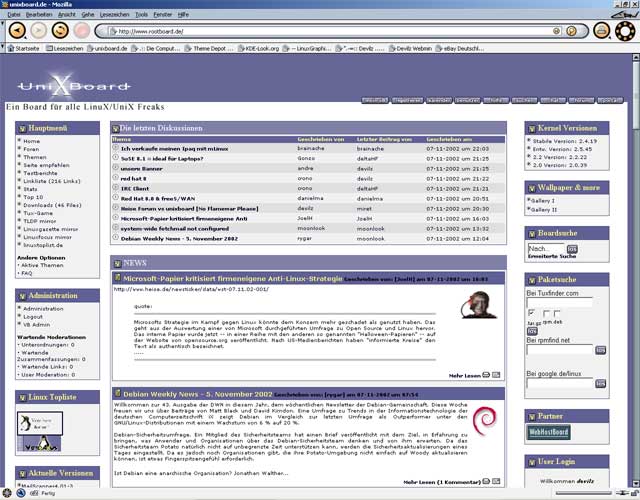
Task: Click the page load progress meter in the status bar
Action: click(584, 493)
